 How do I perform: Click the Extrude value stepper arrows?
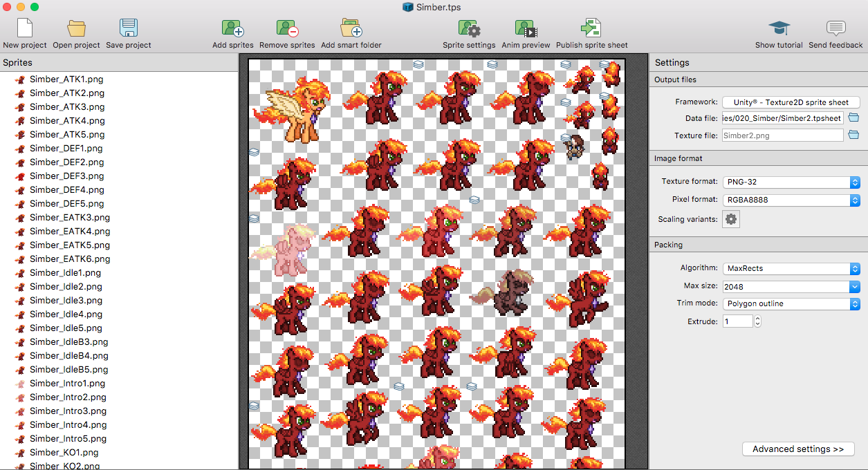758,321
